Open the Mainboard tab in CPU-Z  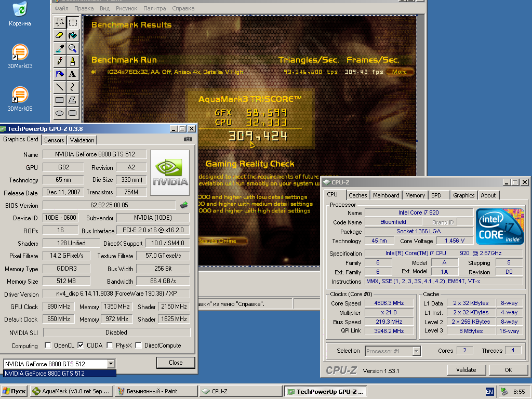(386, 195)
